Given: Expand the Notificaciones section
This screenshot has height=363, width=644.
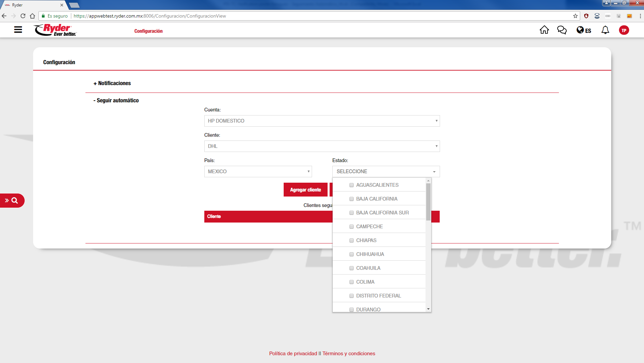Looking at the screenshot, I should click(112, 83).
